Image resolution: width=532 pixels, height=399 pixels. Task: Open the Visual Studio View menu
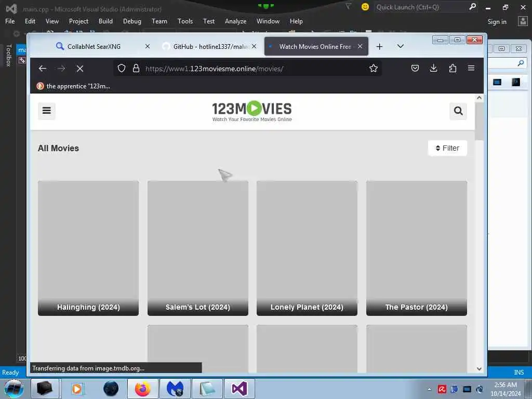tap(52, 21)
